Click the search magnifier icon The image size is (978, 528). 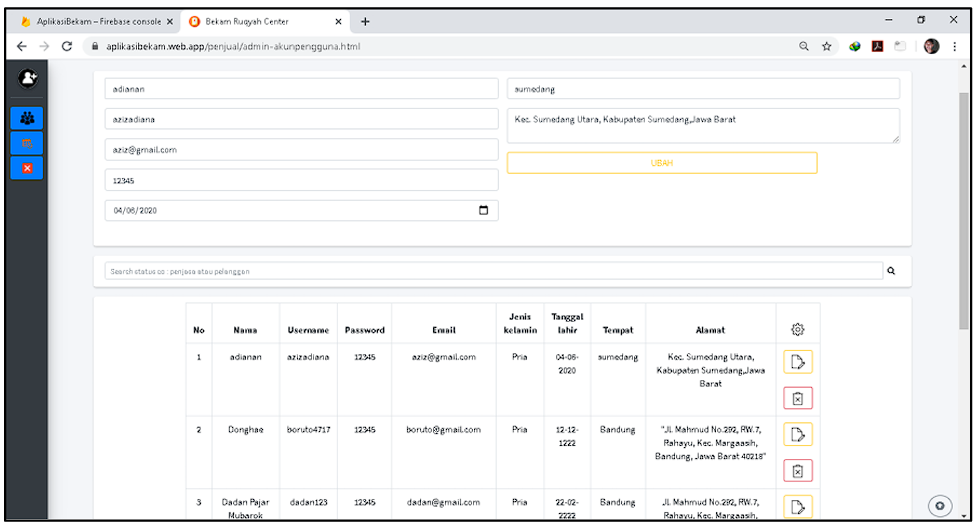point(891,270)
